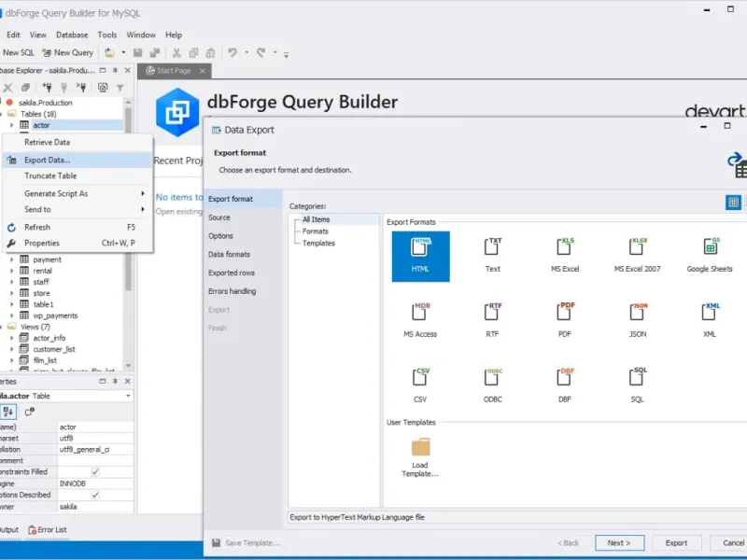This screenshot has height=560, width=747.
Task: Click Retrieve Data menu entry
Action: point(78,143)
